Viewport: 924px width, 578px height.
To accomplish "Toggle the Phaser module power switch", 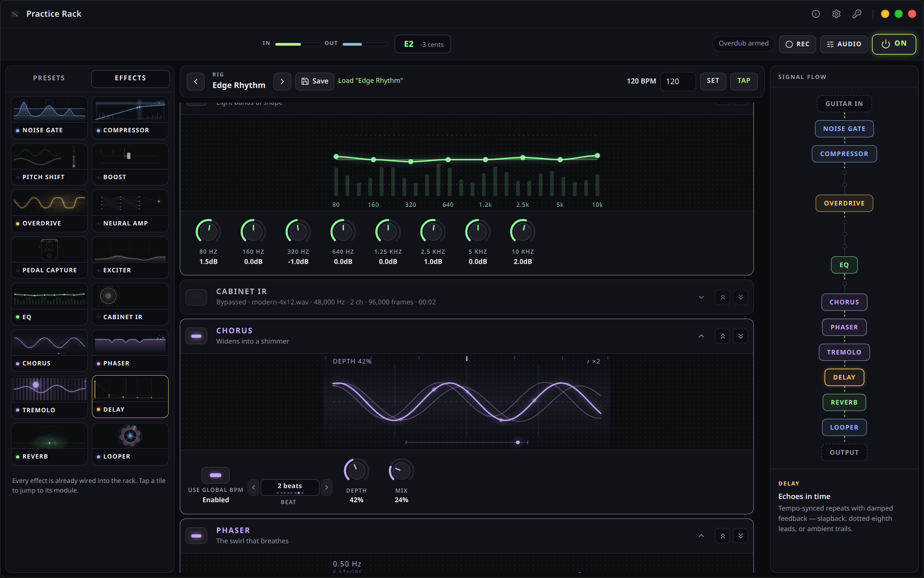I will coord(196,536).
